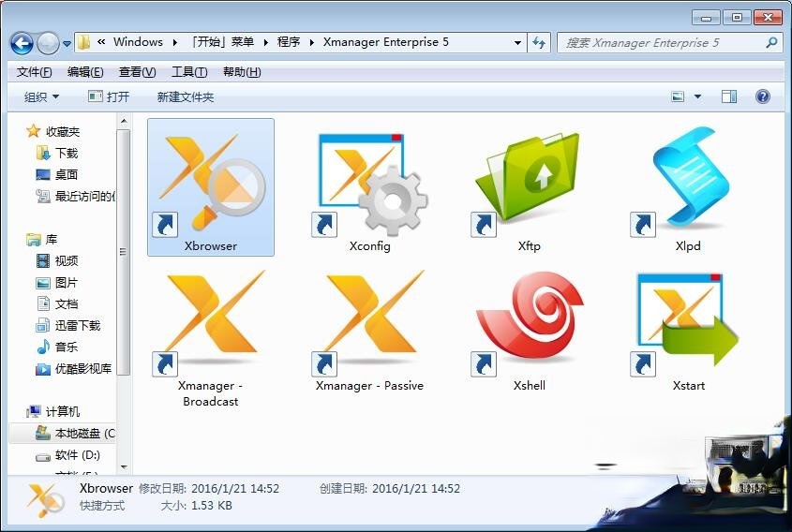Click the Forward navigation arrow
This screenshot has width=792, height=532.
click(x=48, y=43)
